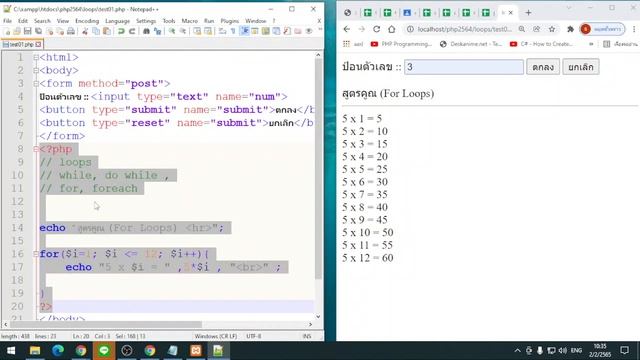Open a new Chrome tab with plus

coord(528,13)
